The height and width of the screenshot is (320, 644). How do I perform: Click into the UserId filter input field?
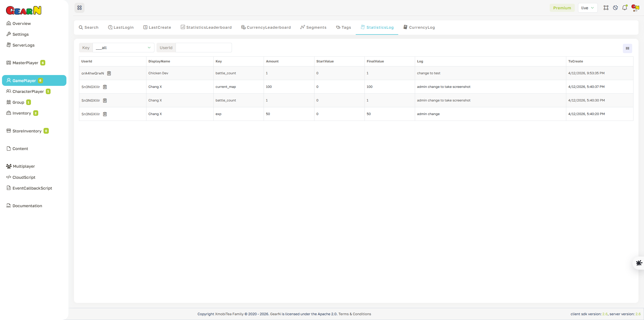tap(203, 48)
